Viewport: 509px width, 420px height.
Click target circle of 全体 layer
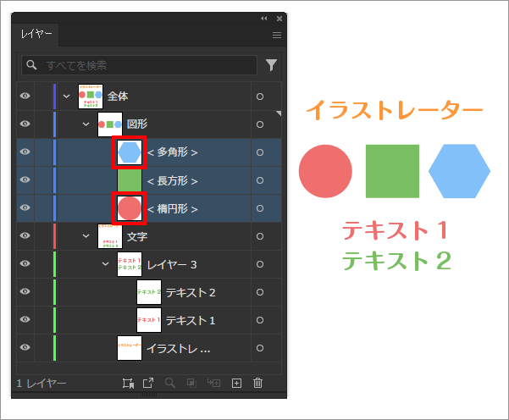click(260, 97)
